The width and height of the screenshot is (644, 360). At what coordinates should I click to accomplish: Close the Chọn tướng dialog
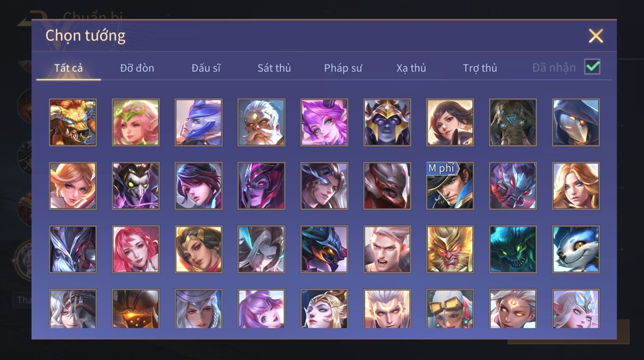point(596,36)
